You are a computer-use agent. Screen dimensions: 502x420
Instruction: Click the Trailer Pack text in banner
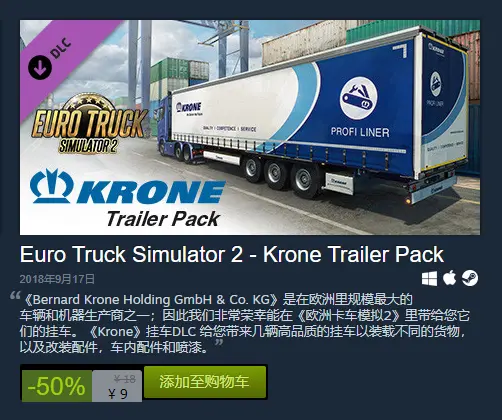(x=163, y=219)
